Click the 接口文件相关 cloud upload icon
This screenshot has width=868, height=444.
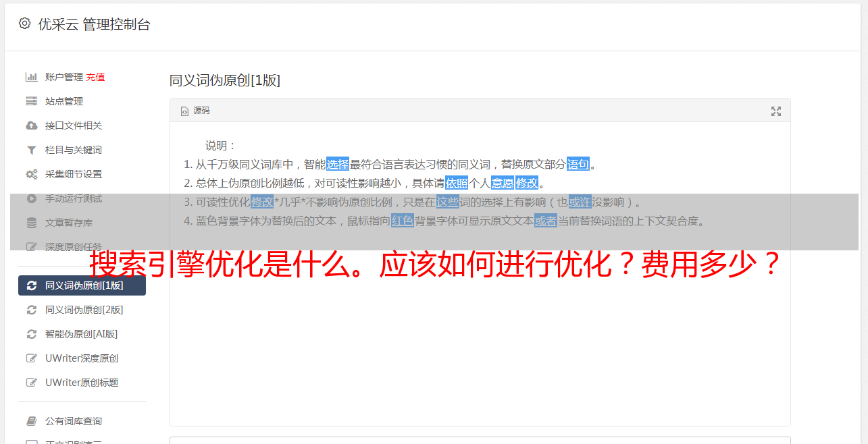pyautogui.click(x=31, y=126)
